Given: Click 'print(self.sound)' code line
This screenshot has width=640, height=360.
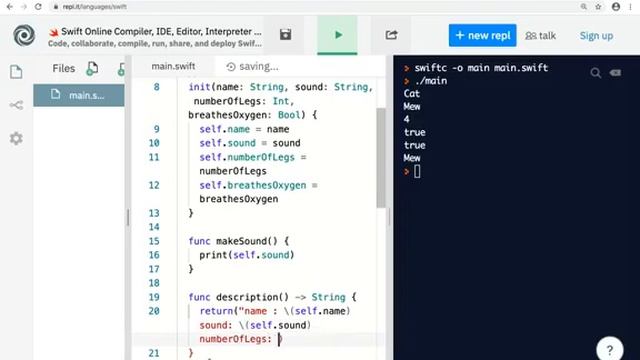Looking at the screenshot, I should (x=247, y=255).
